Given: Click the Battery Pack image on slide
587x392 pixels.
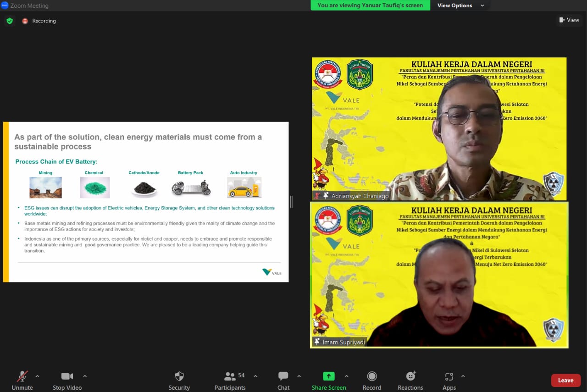Looking at the screenshot, I should [x=191, y=188].
